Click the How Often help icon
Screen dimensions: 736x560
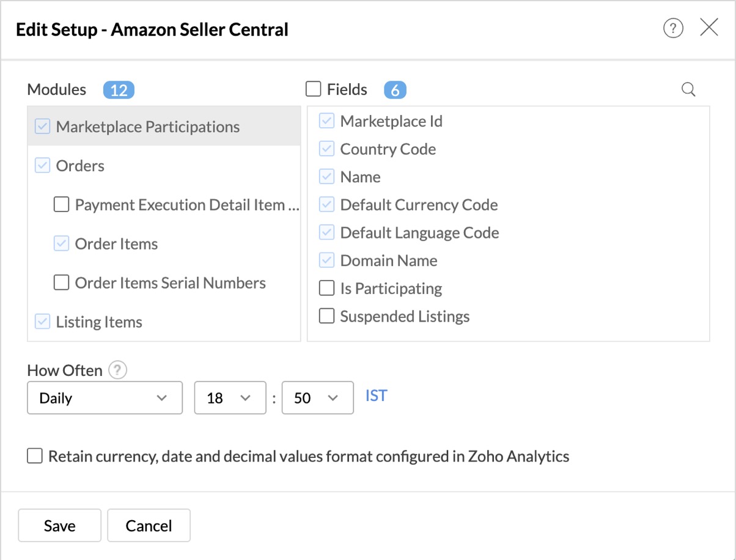[117, 370]
